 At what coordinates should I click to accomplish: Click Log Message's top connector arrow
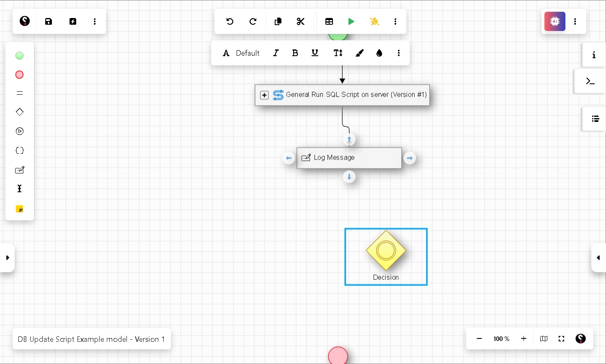pyautogui.click(x=349, y=139)
